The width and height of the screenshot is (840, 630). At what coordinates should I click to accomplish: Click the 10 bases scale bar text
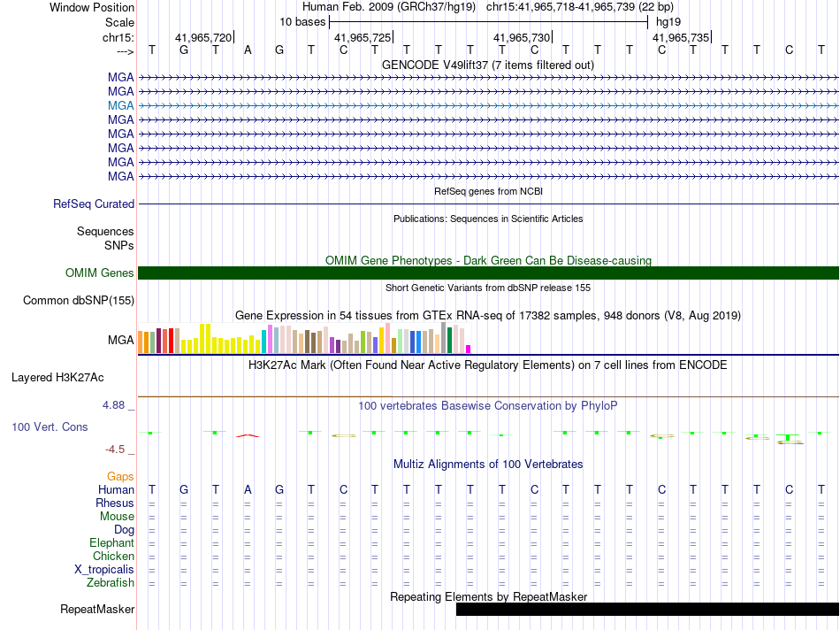point(302,22)
